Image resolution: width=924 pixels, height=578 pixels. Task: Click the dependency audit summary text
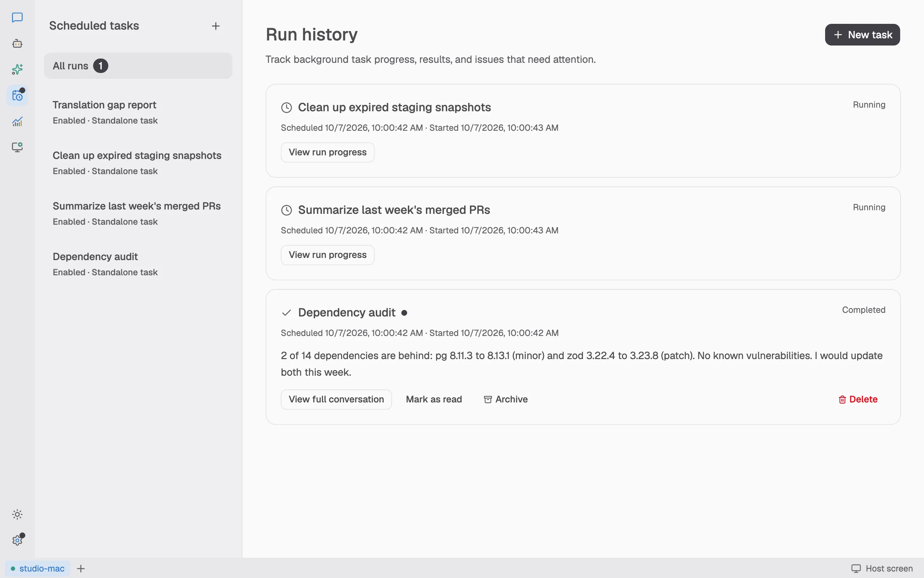click(581, 363)
